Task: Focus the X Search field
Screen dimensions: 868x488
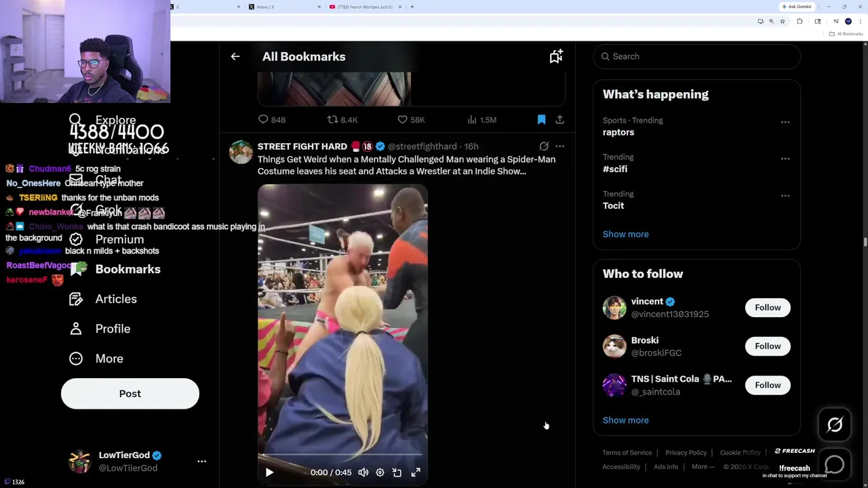Action: [x=696, y=56]
